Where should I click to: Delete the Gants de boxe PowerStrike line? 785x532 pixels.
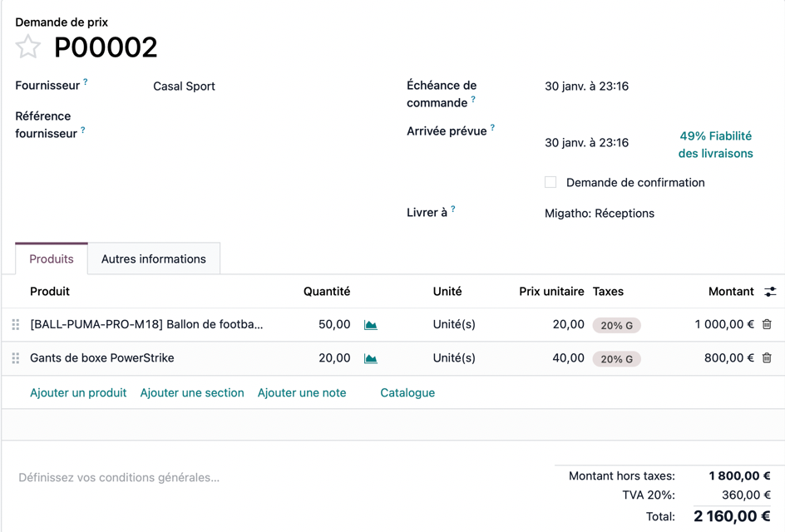click(x=767, y=358)
